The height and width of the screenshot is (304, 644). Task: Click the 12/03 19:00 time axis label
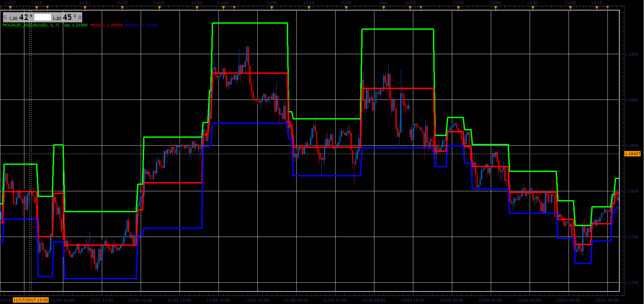[x=413, y=300]
